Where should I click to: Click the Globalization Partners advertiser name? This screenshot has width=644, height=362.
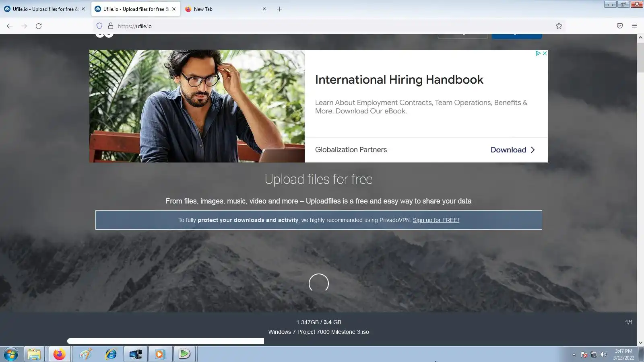coord(351,150)
